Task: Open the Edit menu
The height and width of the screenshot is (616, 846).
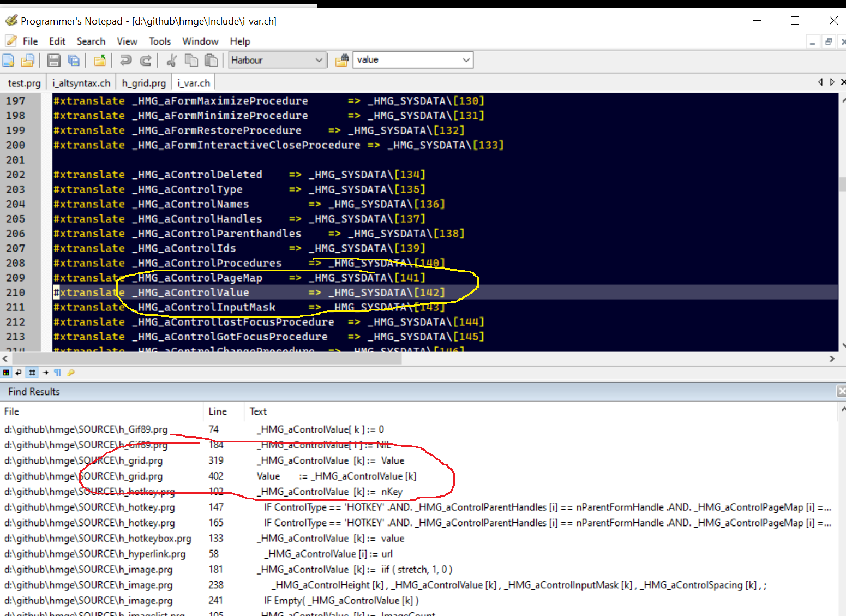Action: [57, 41]
